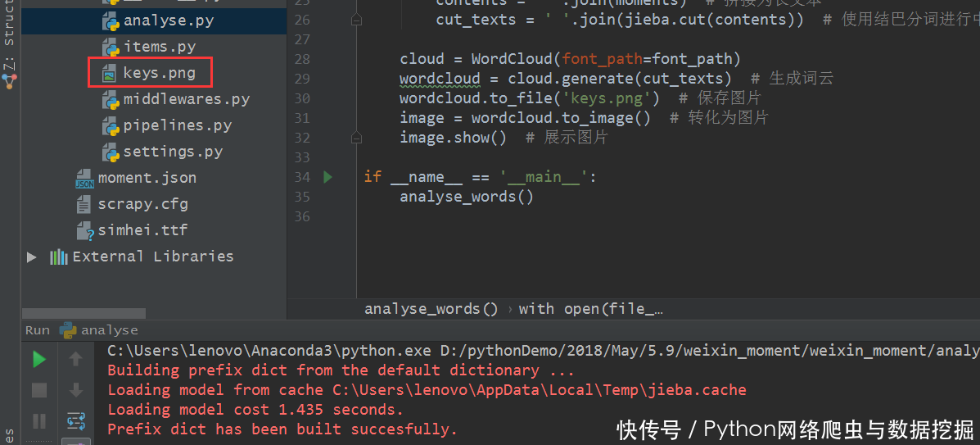Click the stop process square icon
980x445 pixels.
tap(39, 391)
